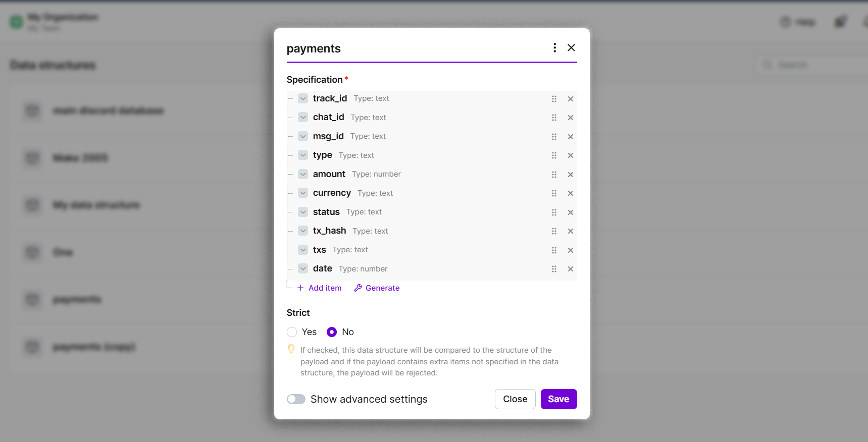This screenshot has height=442, width=868.
Task: Remove the track_id item from specification
Action: click(570, 99)
